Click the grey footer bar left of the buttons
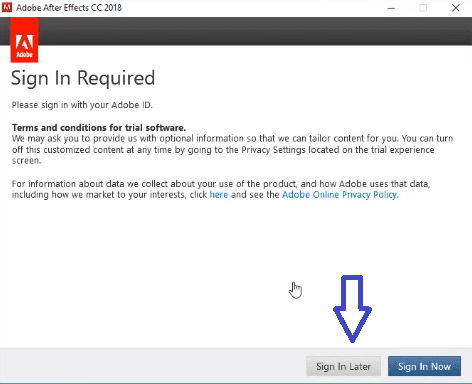 point(153,366)
